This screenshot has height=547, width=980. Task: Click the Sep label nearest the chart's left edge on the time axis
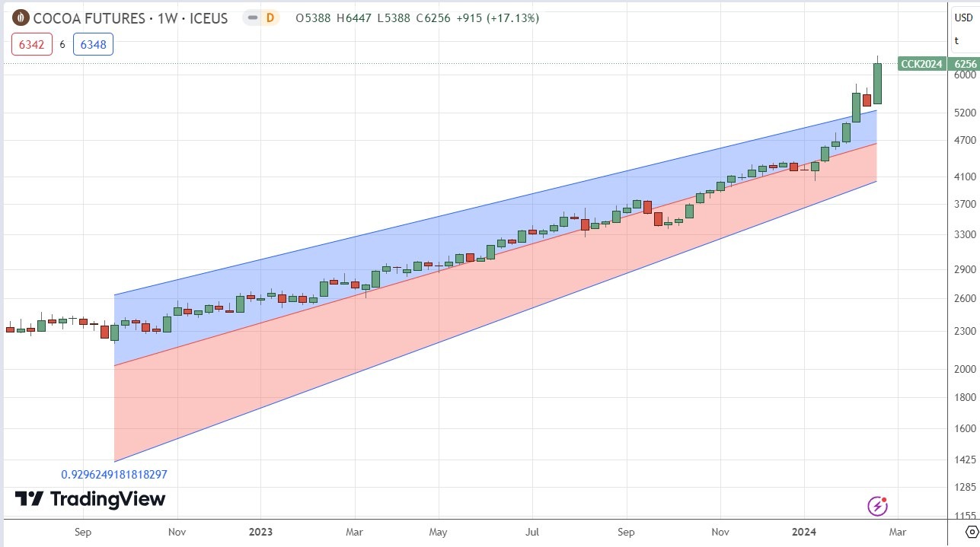(83, 532)
